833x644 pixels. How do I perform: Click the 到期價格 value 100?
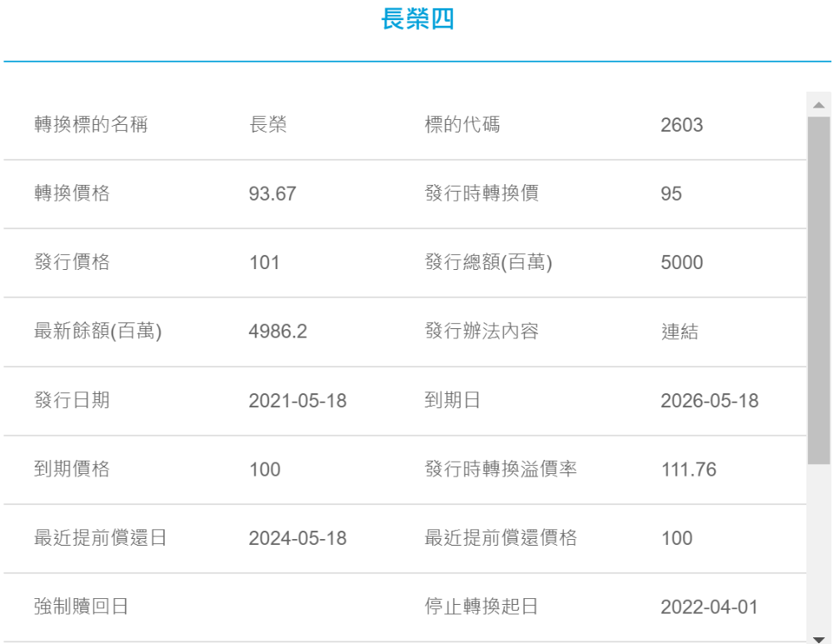pyautogui.click(x=265, y=470)
